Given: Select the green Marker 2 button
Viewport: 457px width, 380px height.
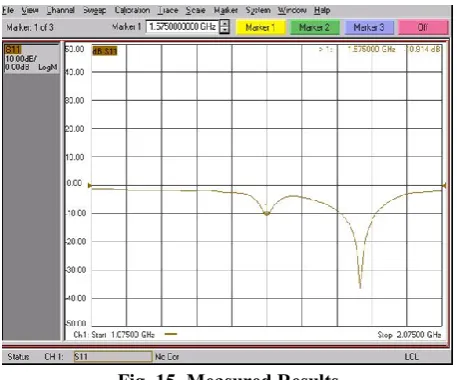Looking at the screenshot, I should 315,27.
